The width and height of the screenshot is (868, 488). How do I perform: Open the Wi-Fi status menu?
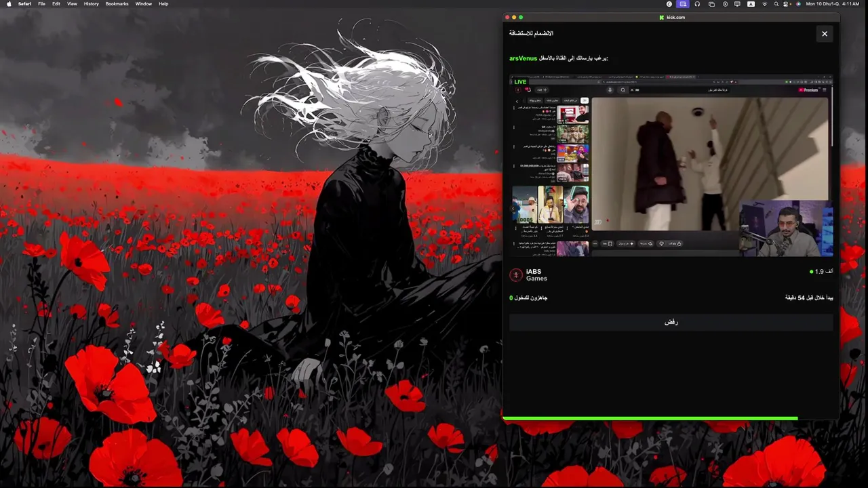pyautogui.click(x=764, y=3)
